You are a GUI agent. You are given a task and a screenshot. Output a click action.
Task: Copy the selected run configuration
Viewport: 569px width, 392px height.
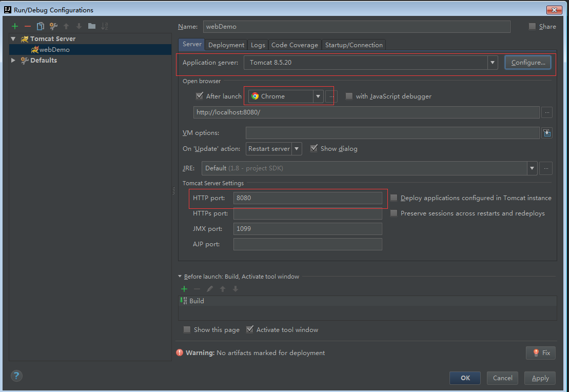coord(41,26)
